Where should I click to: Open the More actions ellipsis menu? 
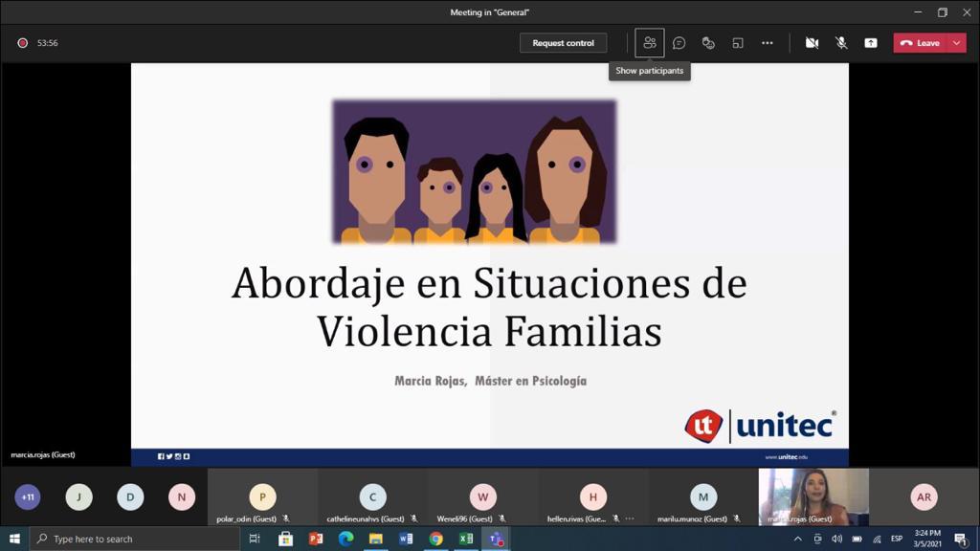[767, 43]
